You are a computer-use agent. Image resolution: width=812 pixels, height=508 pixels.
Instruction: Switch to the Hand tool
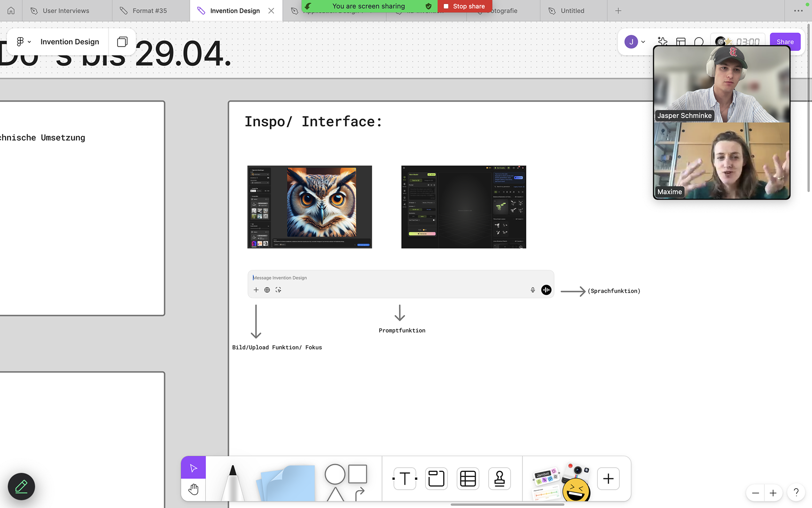[193, 490]
